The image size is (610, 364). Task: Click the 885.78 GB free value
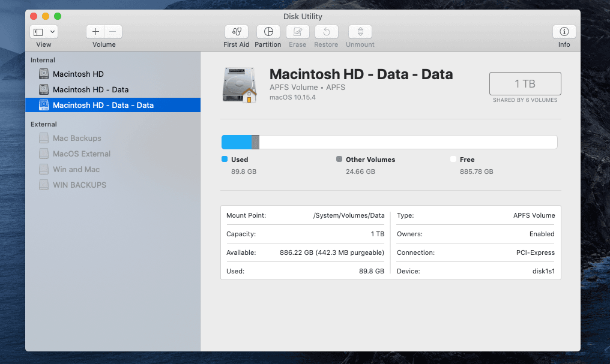477,172
